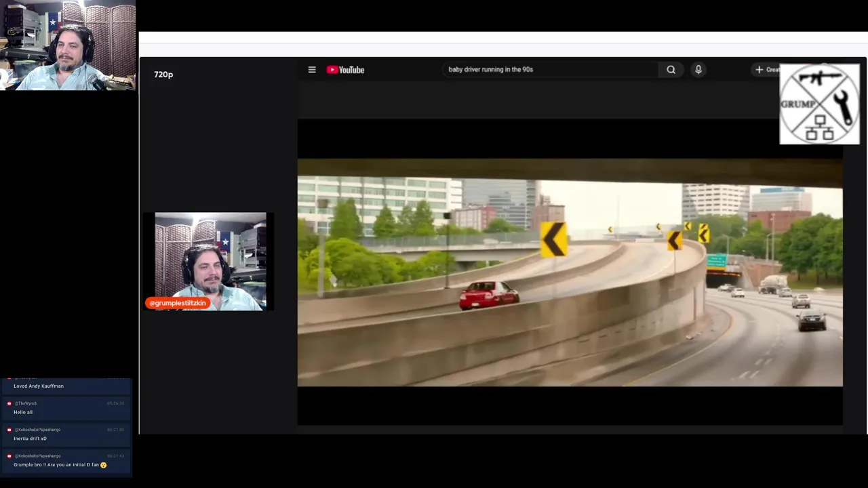Activate voice search microphone icon

pyautogui.click(x=698, y=70)
